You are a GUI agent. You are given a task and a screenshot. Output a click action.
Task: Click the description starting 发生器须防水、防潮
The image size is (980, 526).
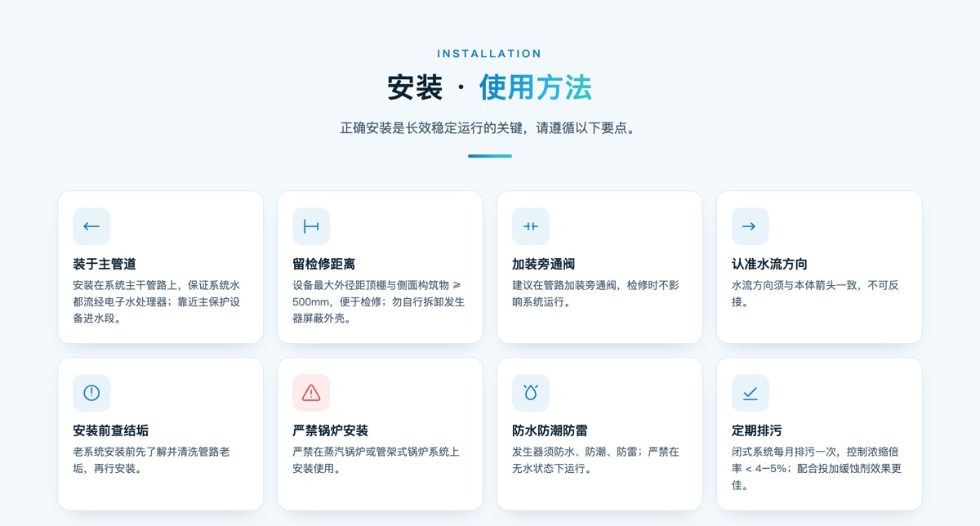(596, 460)
